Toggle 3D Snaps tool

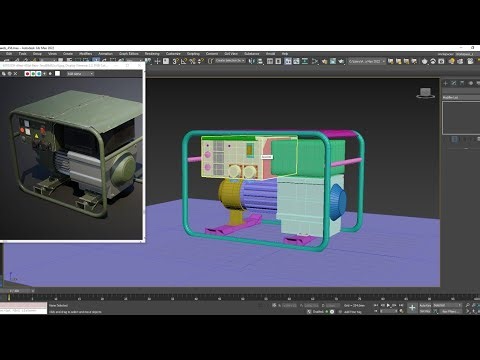coord(175,61)
